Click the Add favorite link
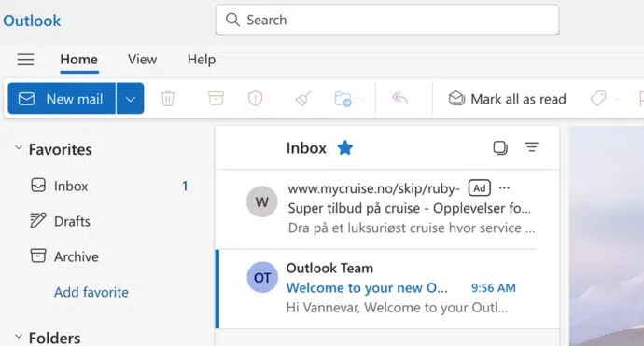Image resolution: width=644 pixels, height=346 pixels. (91, 292)
